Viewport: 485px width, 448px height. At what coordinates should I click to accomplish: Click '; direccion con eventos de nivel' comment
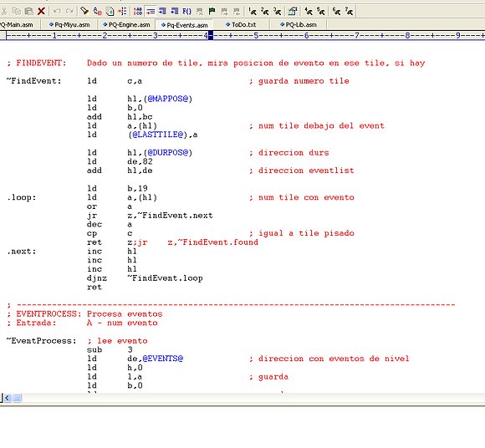click(x=329, y=359)
